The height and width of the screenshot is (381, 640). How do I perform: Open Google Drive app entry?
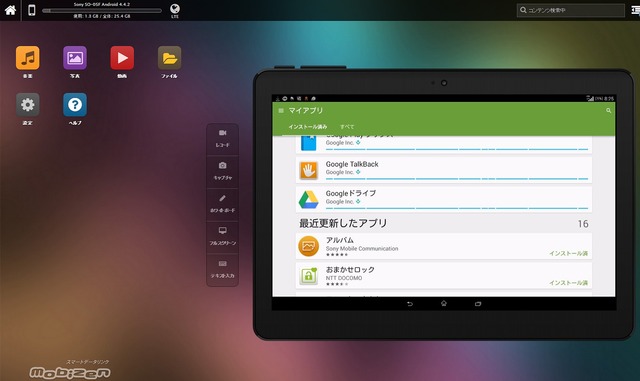(444, 199)
